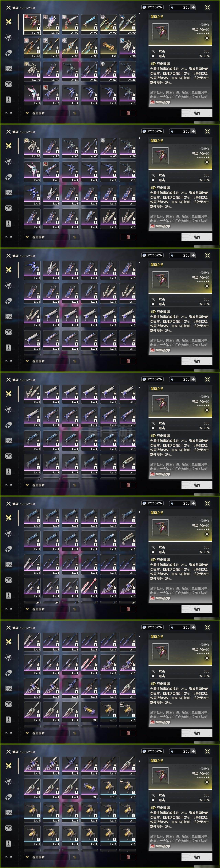The image size is (220, 868).
Task: Select crossed-swords Weapons tab in topmost sidebar
Action: coord(9,22)
